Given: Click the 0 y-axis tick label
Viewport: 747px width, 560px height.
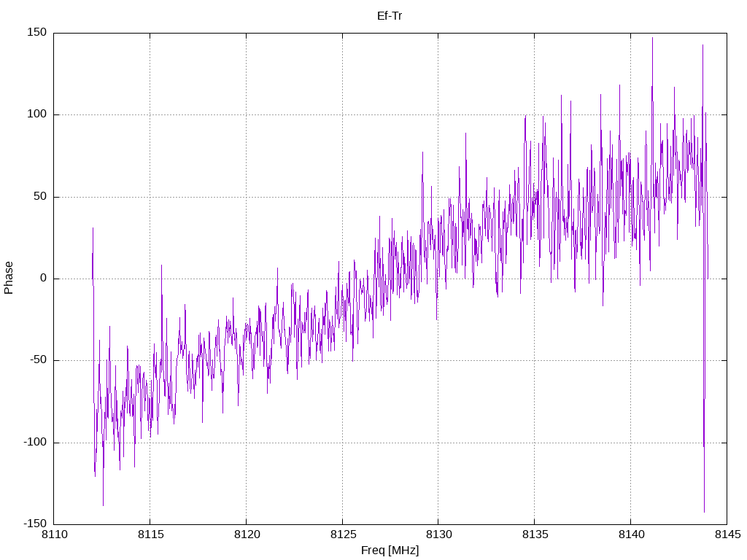Looking at the screenshot, I should 43,278.
